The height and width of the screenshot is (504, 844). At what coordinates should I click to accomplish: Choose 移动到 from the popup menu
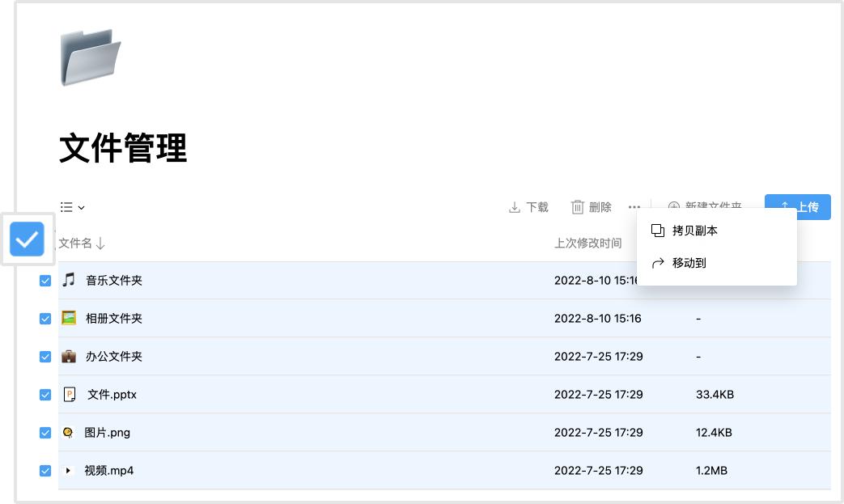coord(689,263)
